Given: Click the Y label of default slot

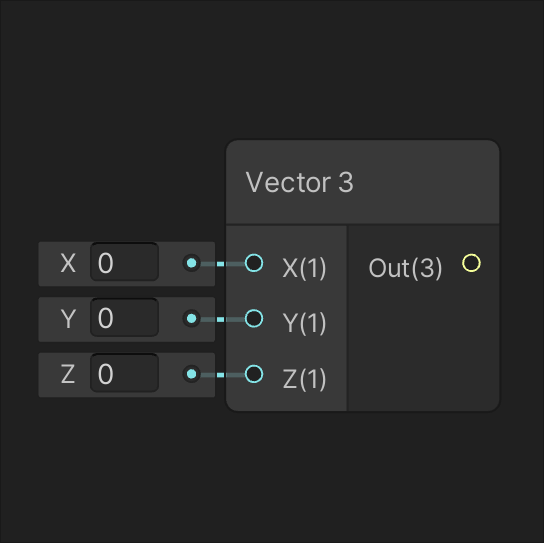Looking at the screenshot, I should click(68, 319).
